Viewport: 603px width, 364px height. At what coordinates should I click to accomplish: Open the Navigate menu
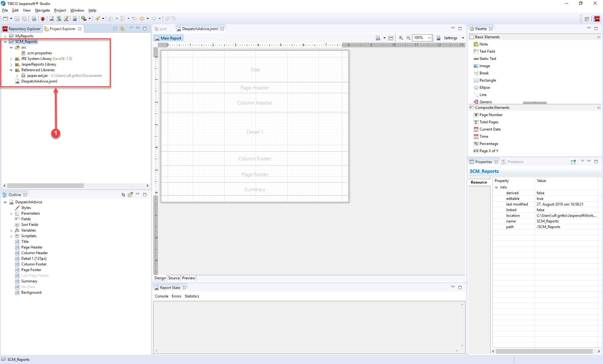42,10
